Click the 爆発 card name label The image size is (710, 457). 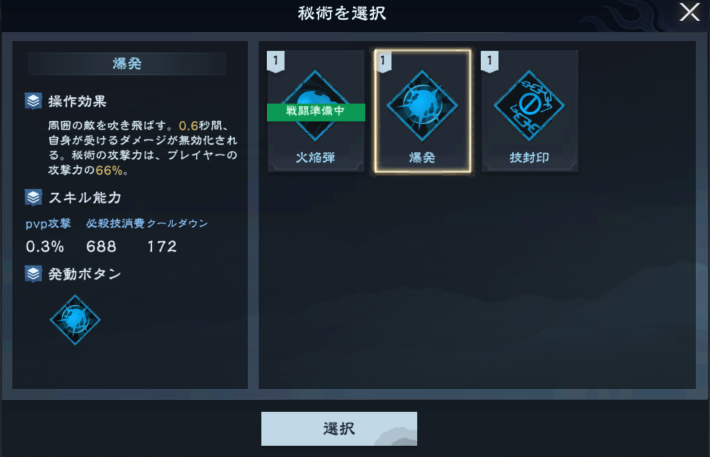point(422,158)
